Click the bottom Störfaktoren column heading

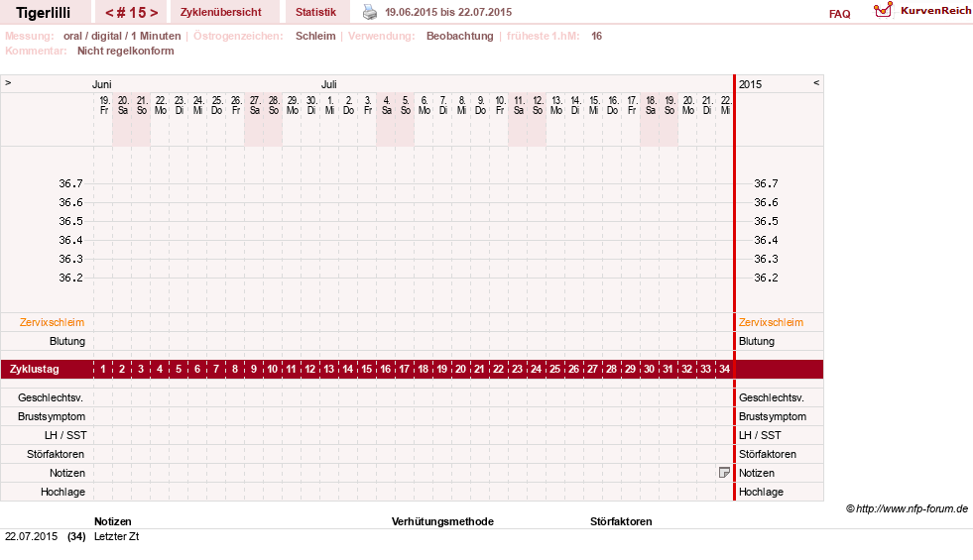click(x=621, y=521)
